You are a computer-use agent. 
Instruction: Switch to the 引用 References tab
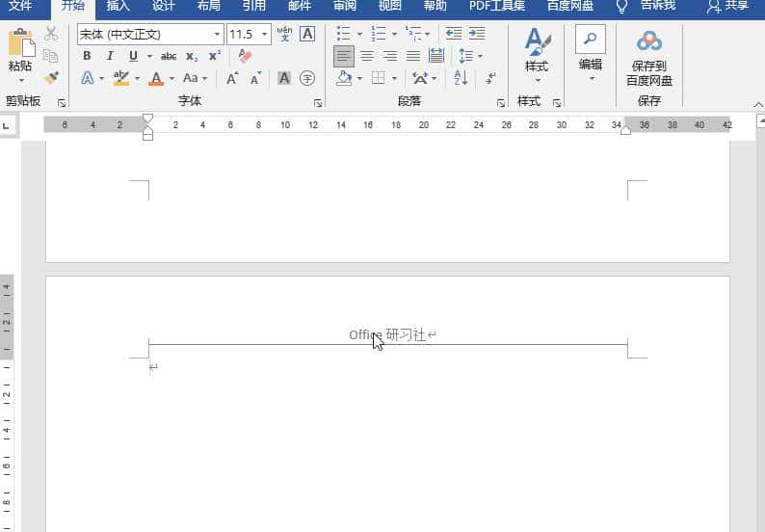[x=254, y=7]
